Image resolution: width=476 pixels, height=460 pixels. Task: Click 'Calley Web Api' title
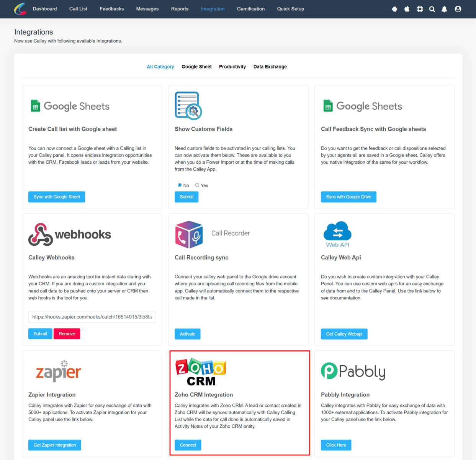pyautogui.click(x=341, y=258)
